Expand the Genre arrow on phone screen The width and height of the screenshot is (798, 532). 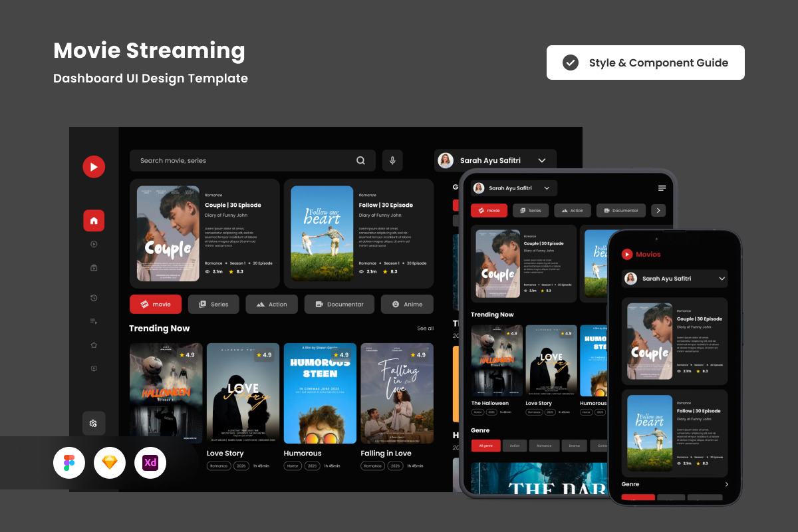coord(726,485)
